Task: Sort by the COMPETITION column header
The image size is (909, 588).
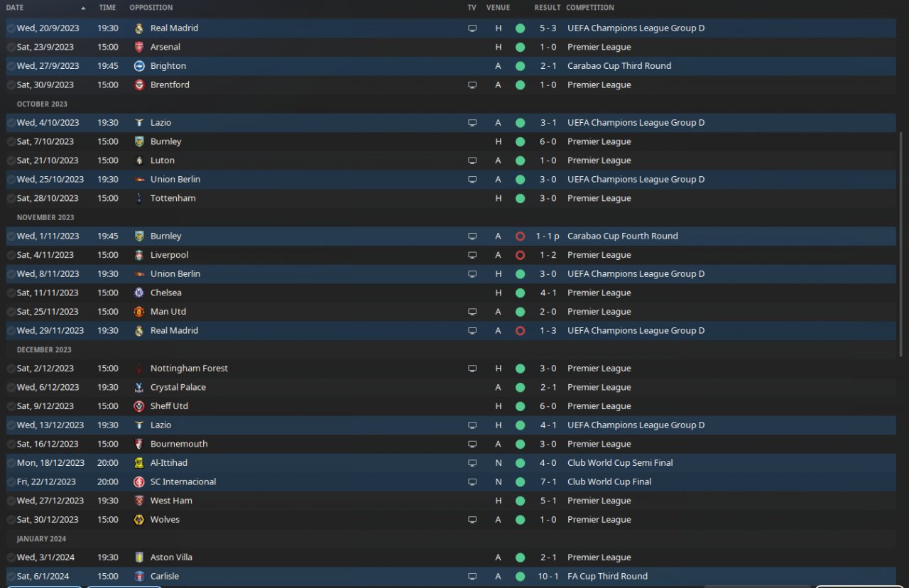Action: (590, 8)
